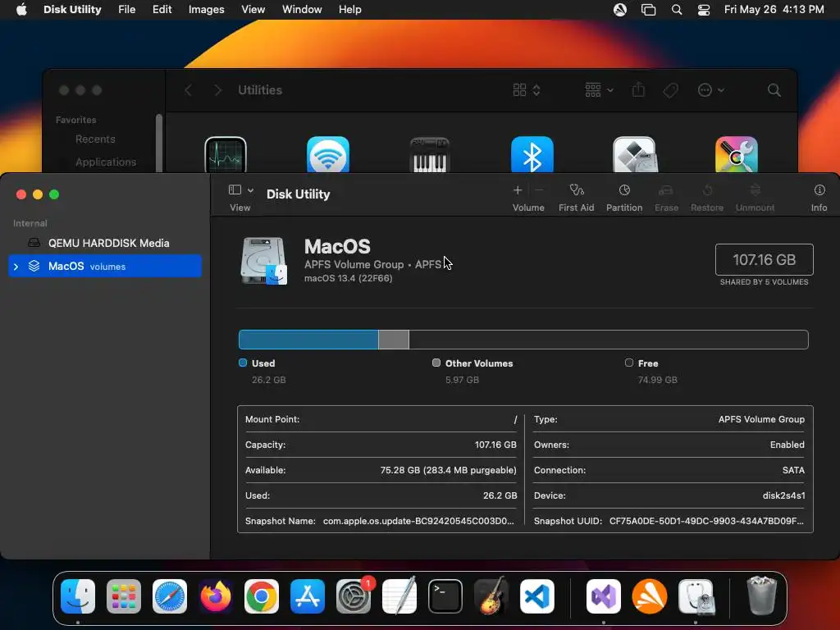Go forward in the Finder Utilities window
This screenshot has width=840, height=630.
[217, 90]
